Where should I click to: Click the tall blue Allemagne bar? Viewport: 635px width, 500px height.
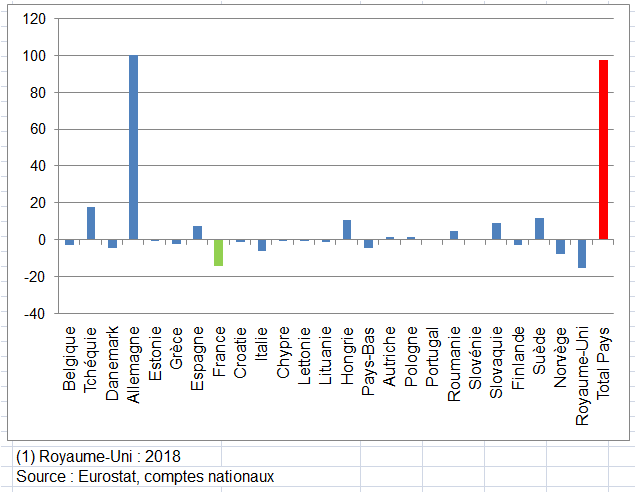click(x=134, y=147)
